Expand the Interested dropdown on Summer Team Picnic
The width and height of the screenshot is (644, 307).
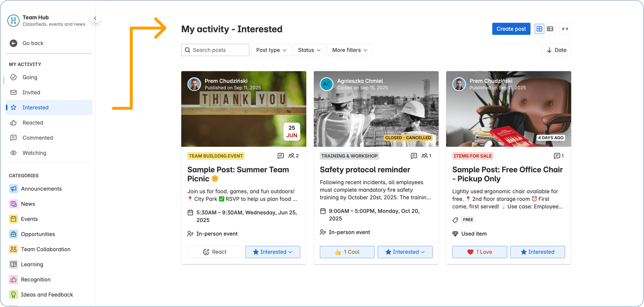pyautogui.click(x=290, y=252)
